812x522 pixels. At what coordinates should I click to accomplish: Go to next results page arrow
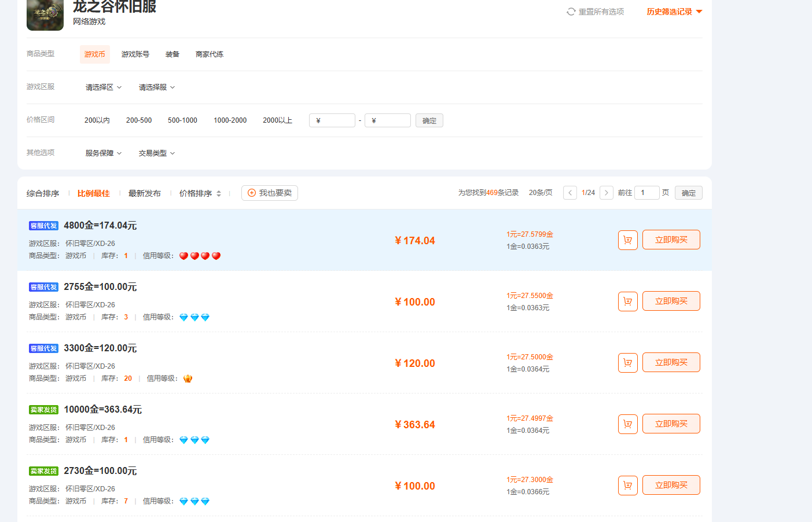606,193
